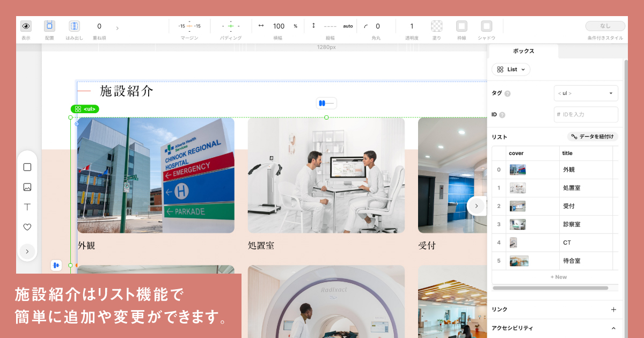Select the 処置室 caption under photo
Image resolution: width=644 pixels, height=338 pixels.
tap(261, 246)
